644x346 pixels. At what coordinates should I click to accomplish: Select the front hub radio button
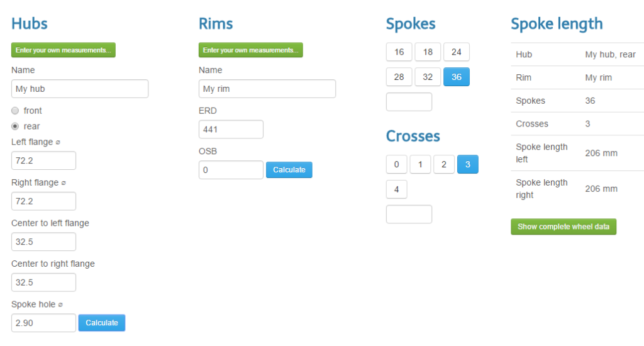[x=15, y=111]
